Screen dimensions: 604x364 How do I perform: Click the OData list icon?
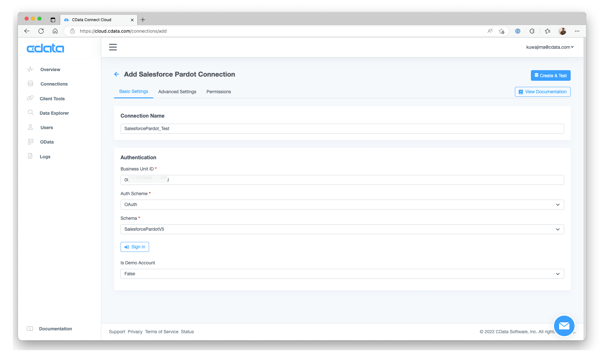30,142
